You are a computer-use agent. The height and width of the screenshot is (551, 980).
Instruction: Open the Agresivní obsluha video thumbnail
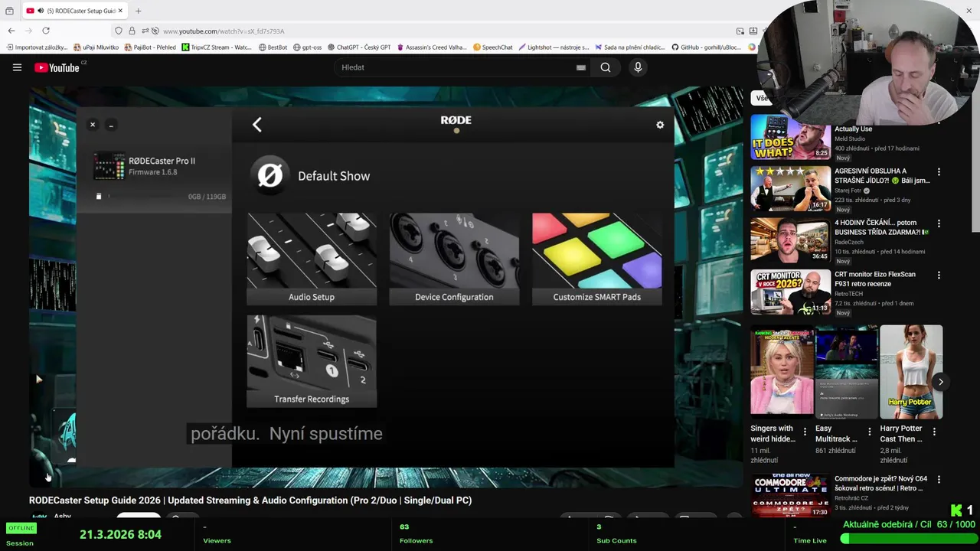pyautogui.click(x=790, y=188)
